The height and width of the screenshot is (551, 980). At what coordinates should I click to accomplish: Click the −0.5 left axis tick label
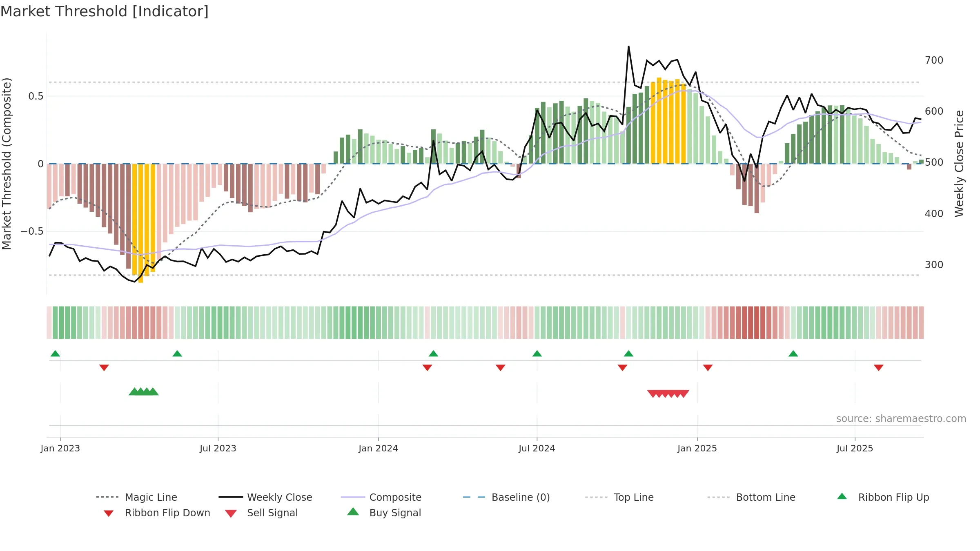click(x=32, y=231)
